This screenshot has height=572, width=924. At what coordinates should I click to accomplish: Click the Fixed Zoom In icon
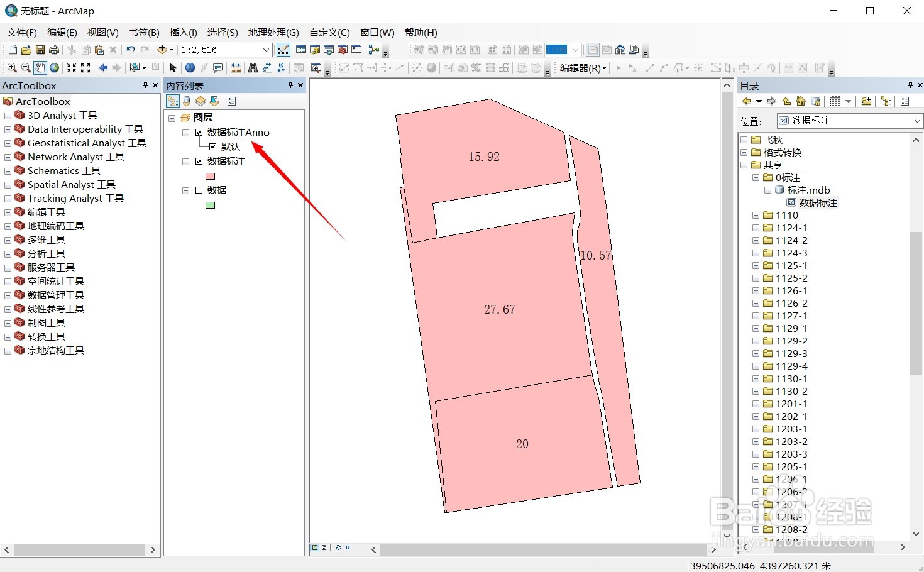72,68
